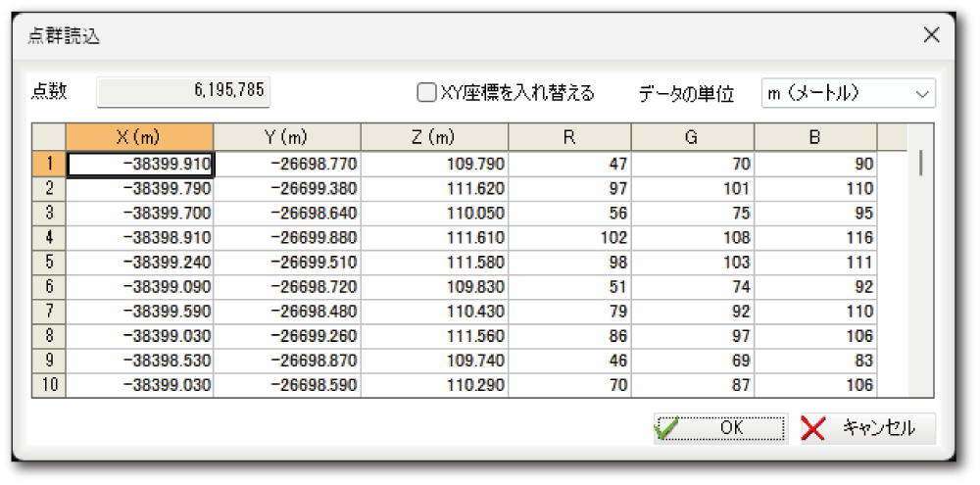Click Z cell with value 111.620

434,188
